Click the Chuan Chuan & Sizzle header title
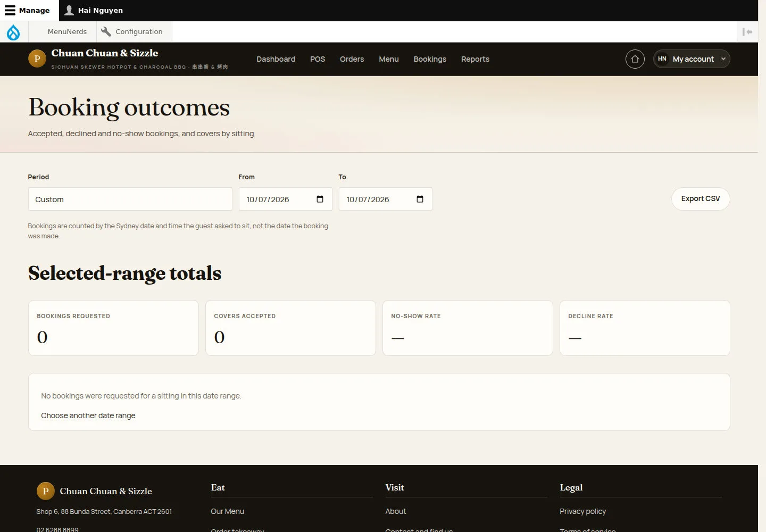 click(105, 53)
